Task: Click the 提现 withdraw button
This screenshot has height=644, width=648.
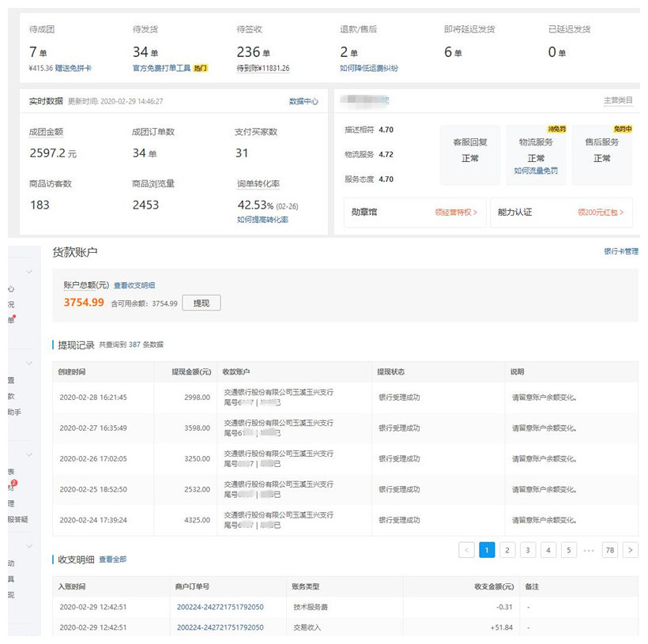Action: tap(202, 303)
